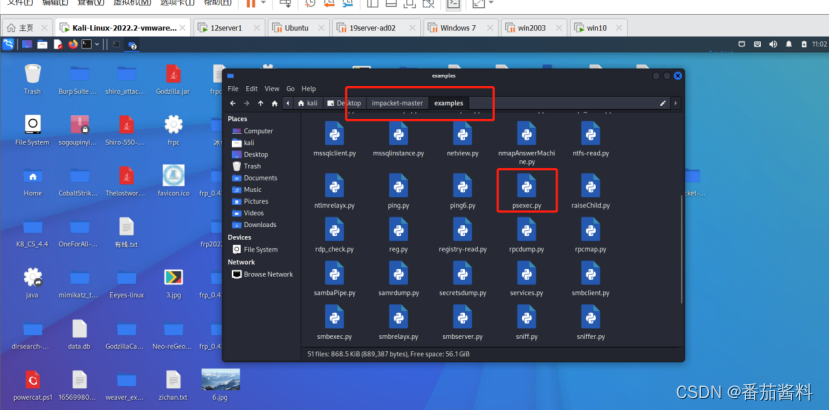Select Desktop in Places sidebar

pyautogui.click(x=252, y=154)
